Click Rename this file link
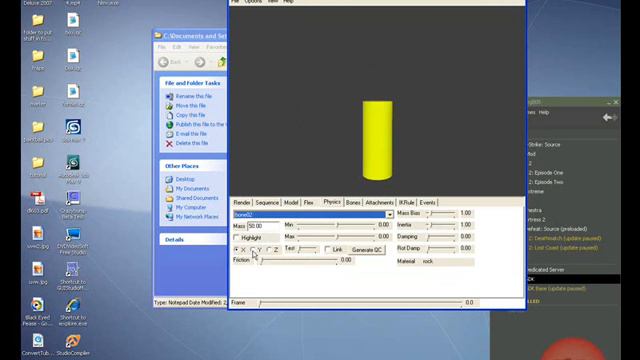Viewport: 640px width, 360px height. coord(194,96)
